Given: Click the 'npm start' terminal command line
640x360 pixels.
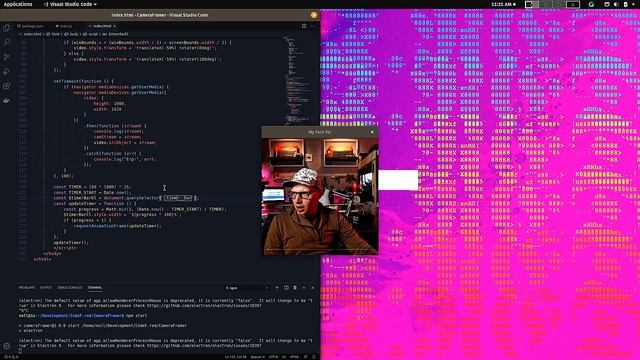Looking at the screenshot, I should click(83, 316).
